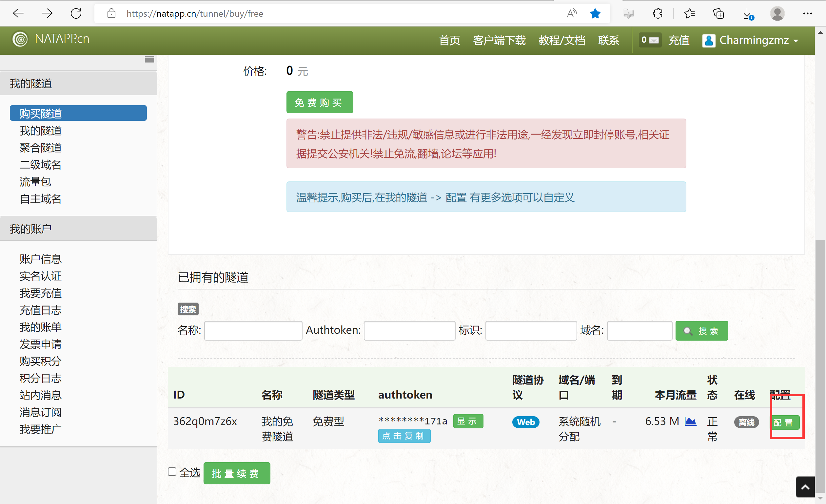Viewport: 826px width, 504px height.
Task: Open 充值 in the top navigation
Action: click(679, 41)
